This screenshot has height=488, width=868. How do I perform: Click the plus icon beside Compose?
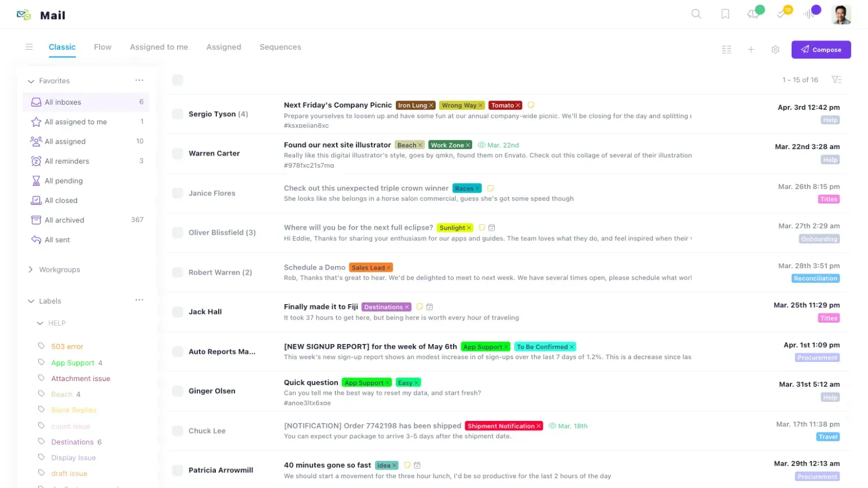[x=751, y=50]
